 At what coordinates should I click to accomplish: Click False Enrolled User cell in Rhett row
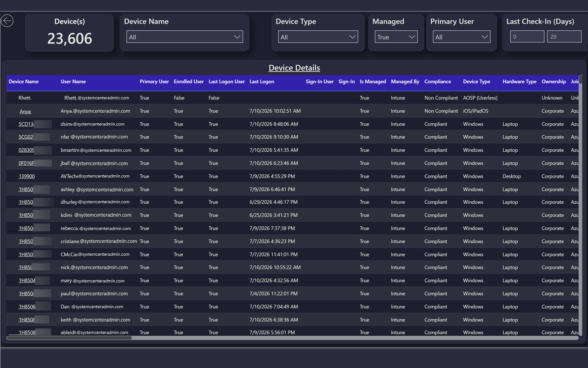tap(179, 98)
